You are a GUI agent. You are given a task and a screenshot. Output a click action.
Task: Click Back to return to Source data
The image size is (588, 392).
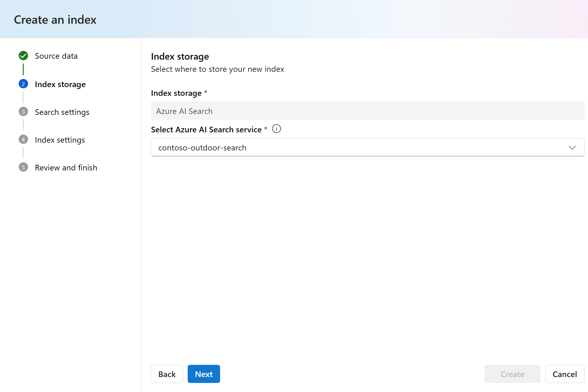tap(167, 374)
